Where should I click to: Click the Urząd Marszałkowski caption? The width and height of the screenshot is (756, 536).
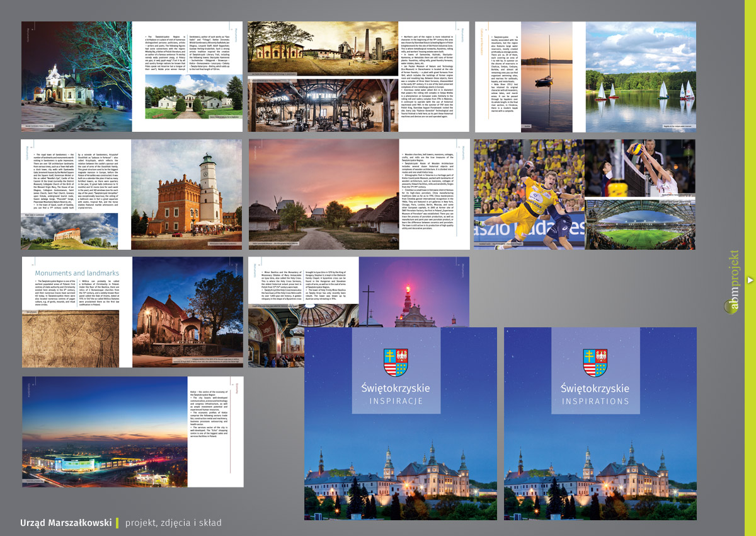tap(66, 523)
